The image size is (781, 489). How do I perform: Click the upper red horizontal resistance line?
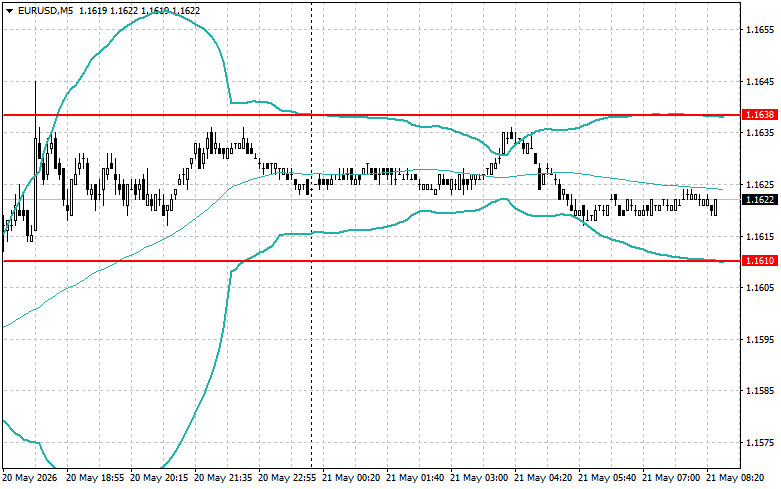pos(372,115)
